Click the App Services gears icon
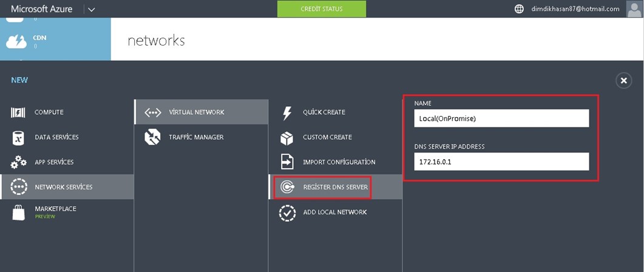Image resolution: width=644 pixels, height=272 pixels. [18, 162]
